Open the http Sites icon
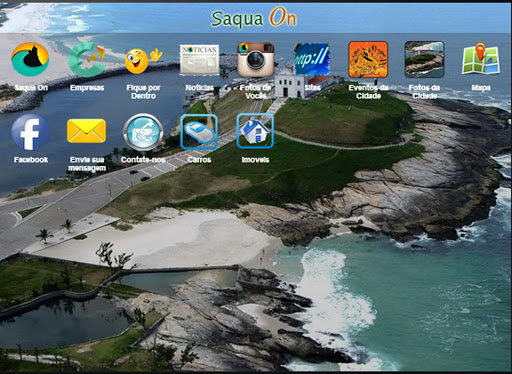The width and height of the screenshot is (512, 374). 312,60
